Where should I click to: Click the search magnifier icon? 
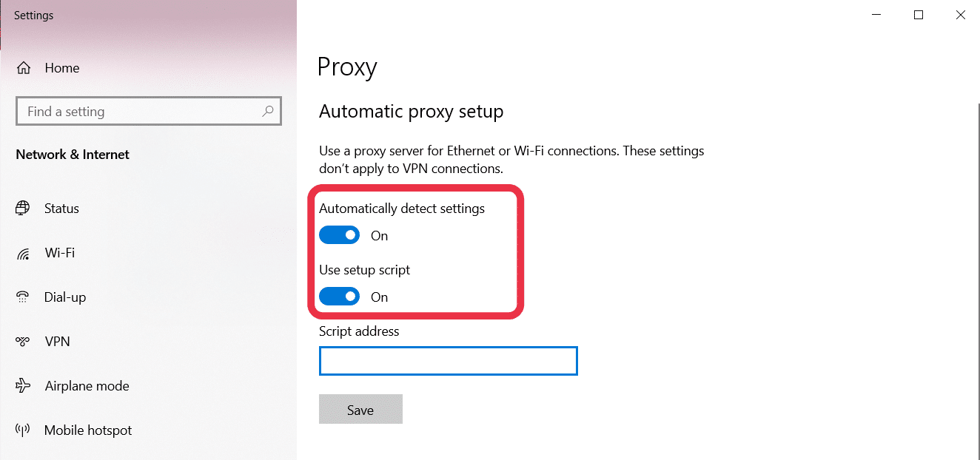tap(268, 112)
